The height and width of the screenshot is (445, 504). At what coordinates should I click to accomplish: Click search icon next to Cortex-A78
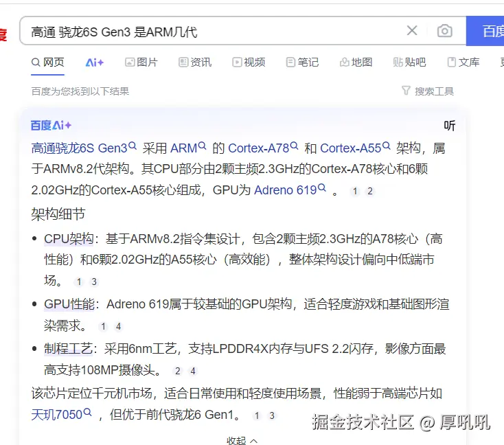pyautogui.click(x=294, y=146)
